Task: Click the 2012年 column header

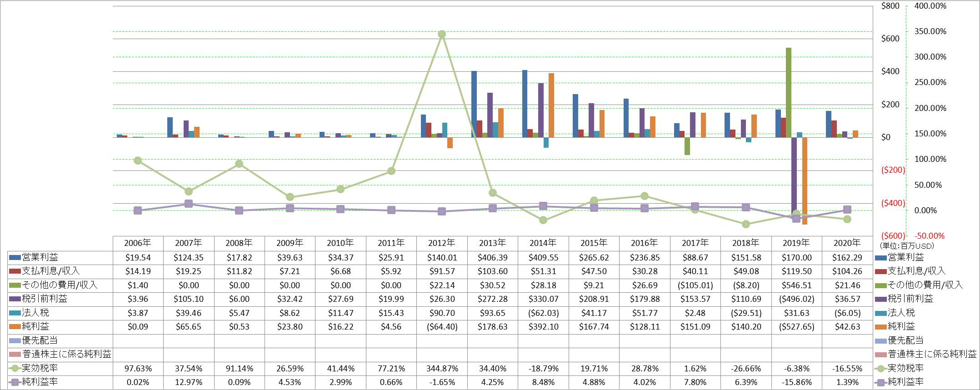Action: [x=442, y=243]
